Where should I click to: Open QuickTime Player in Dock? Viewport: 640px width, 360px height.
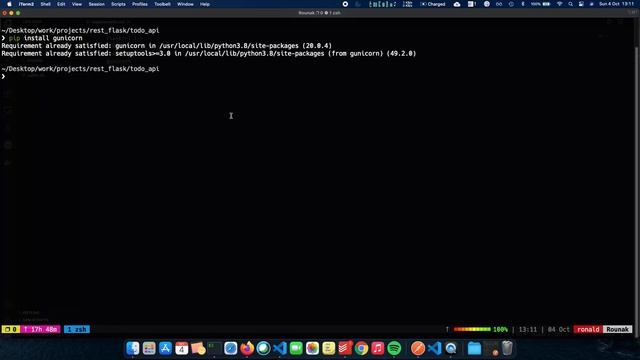[x=451, y=348]
